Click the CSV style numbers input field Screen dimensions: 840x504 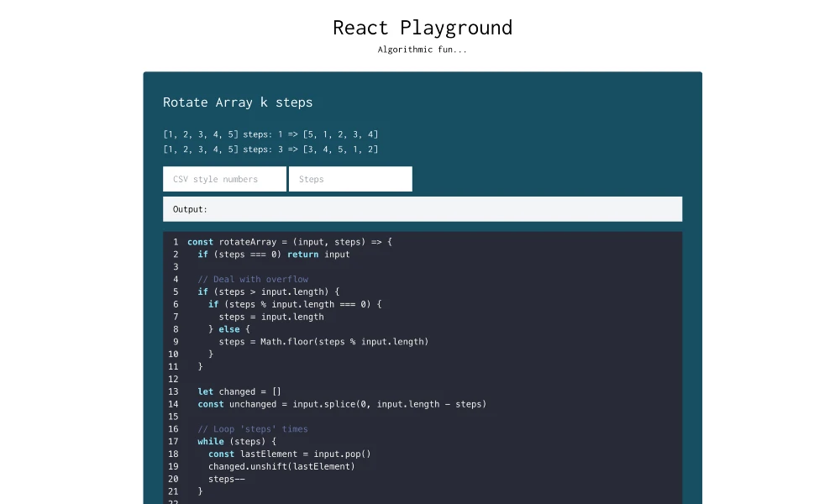(224, 179)
